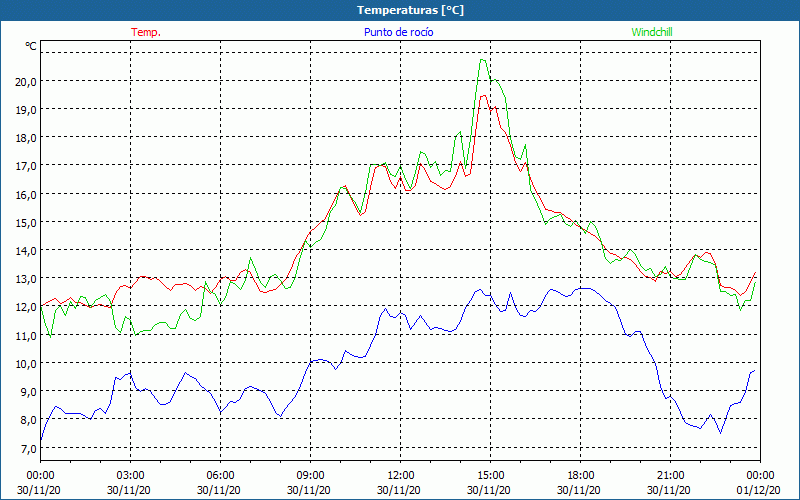Screen dimensions: 800x500
Task: Click the 7,0 y-axis value
Action: tap(28, 448)
